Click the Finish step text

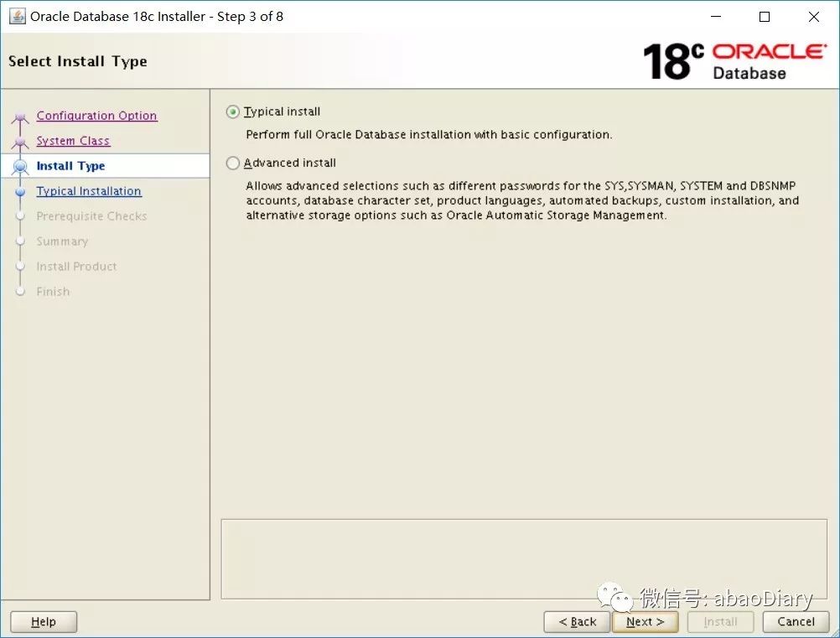(53, 292)
